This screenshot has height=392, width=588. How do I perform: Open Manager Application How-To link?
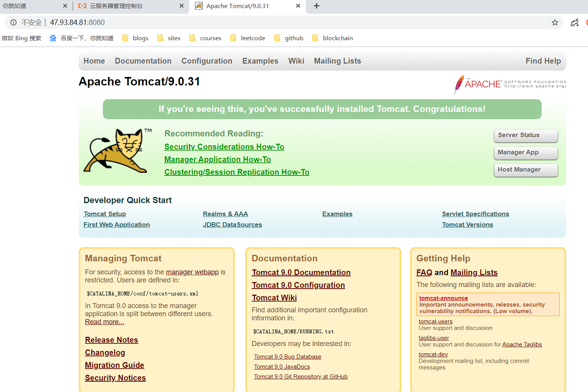[218, 160]
